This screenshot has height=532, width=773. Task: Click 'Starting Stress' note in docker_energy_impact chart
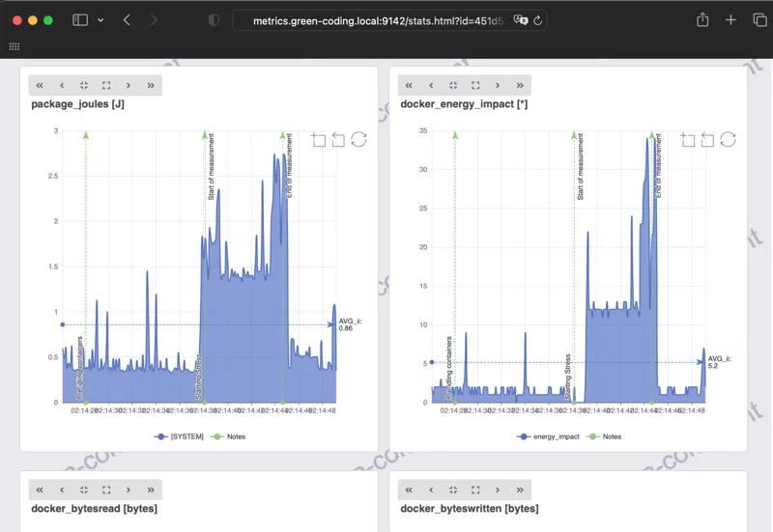click(x=567, y=377)
